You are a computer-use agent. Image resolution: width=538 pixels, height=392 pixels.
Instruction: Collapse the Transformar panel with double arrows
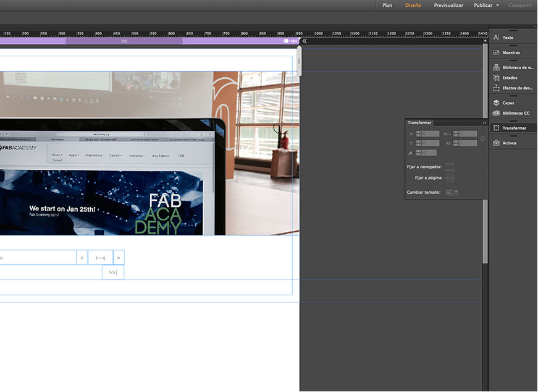click(x=484, y=123)
